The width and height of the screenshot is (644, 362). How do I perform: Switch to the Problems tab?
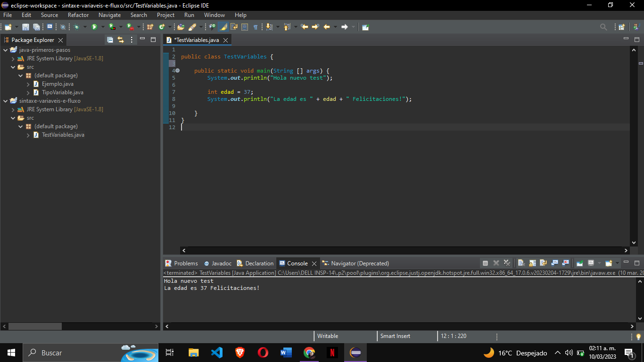182,263
